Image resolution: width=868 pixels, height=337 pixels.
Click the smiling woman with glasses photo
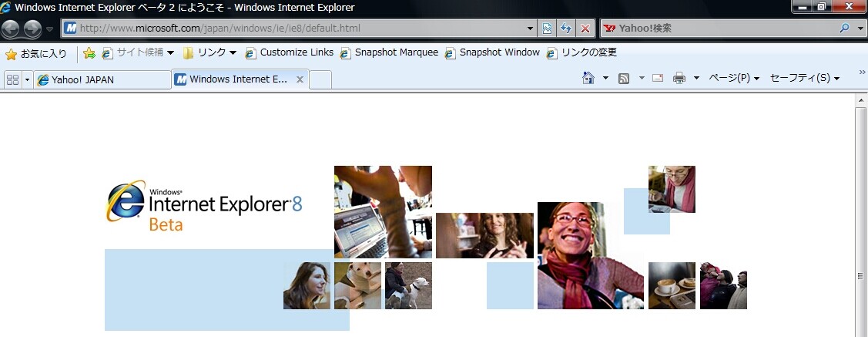coord(591,255)
